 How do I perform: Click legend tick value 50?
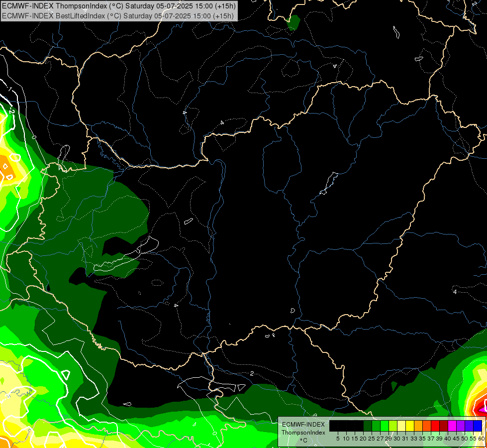click(465, 439)
